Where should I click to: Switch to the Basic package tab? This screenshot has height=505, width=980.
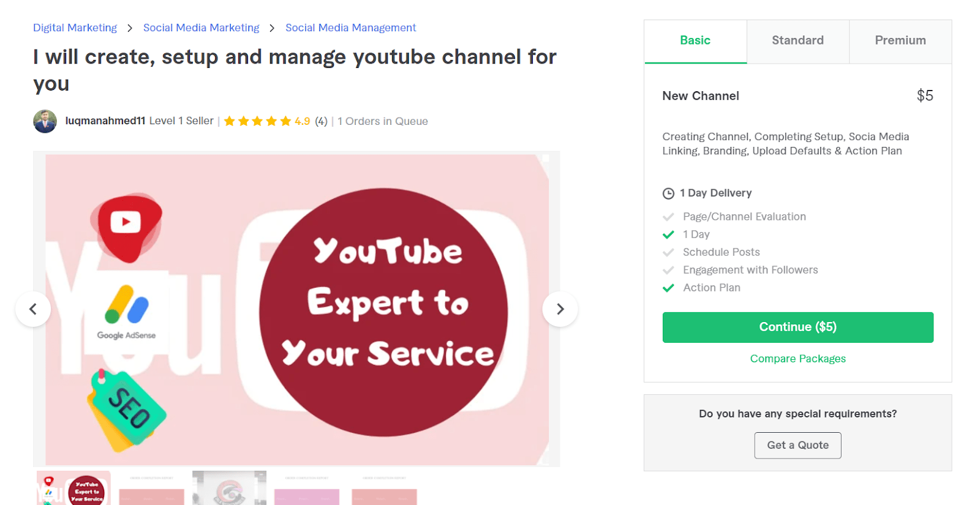(x=695, y=41)
